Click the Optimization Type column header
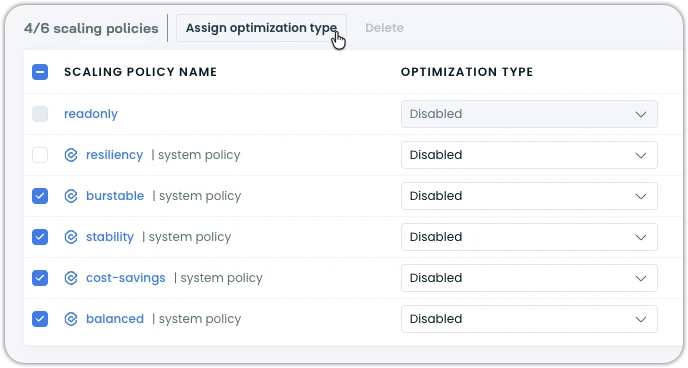Viewport: 688px width, 368px height. tap(467, 72)
